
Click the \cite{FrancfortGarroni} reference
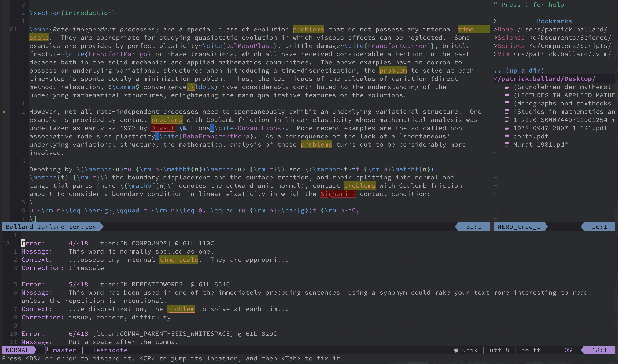[389, 46]
